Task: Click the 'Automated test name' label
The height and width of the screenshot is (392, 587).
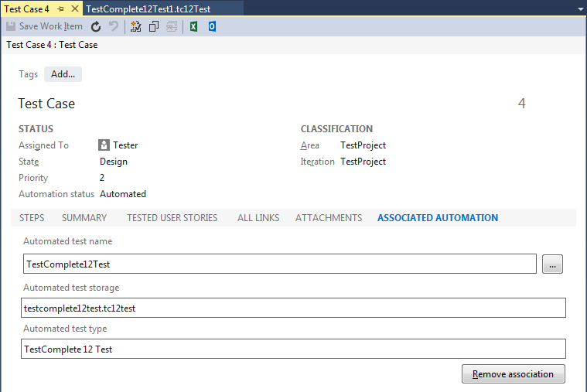Action: (68, 241)
